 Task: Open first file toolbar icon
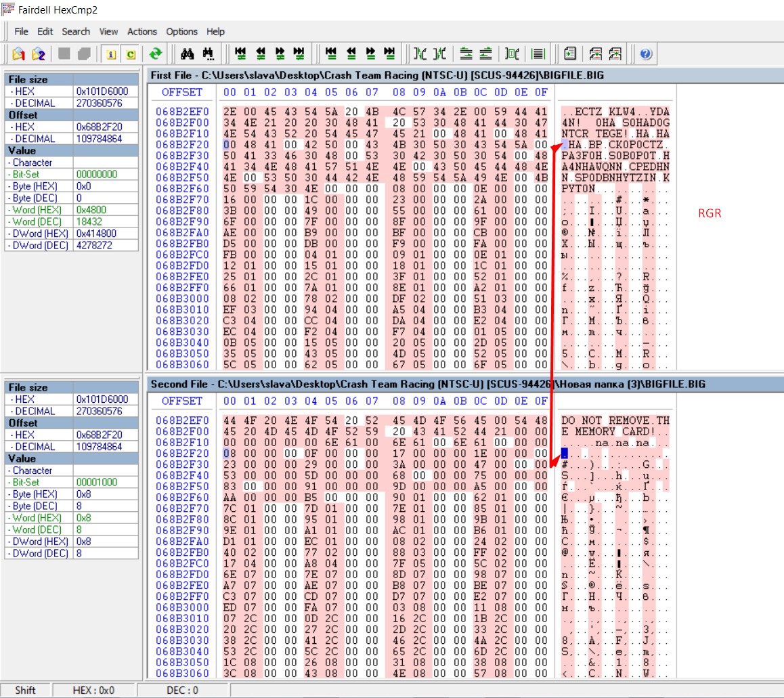click(x=18, y=54)
